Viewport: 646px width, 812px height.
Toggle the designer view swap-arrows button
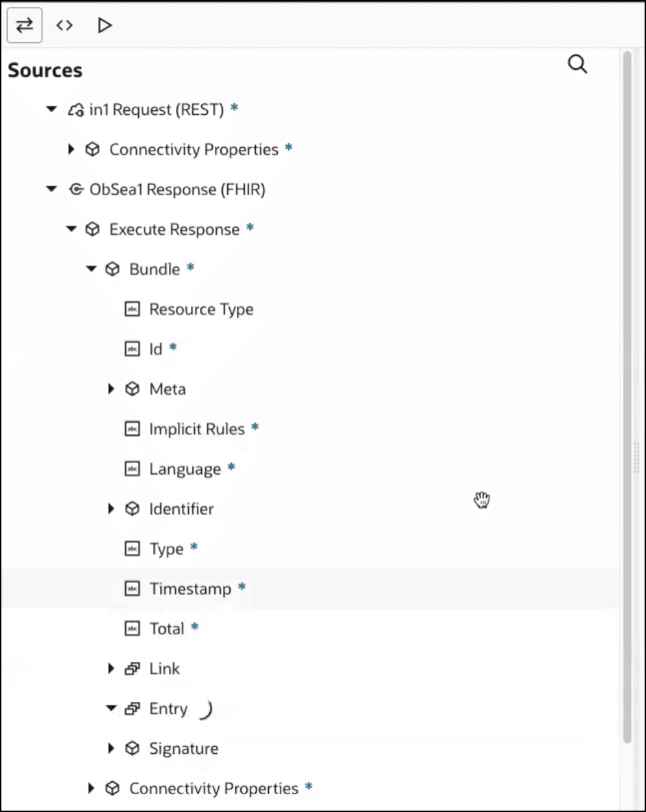pos(25,25)
